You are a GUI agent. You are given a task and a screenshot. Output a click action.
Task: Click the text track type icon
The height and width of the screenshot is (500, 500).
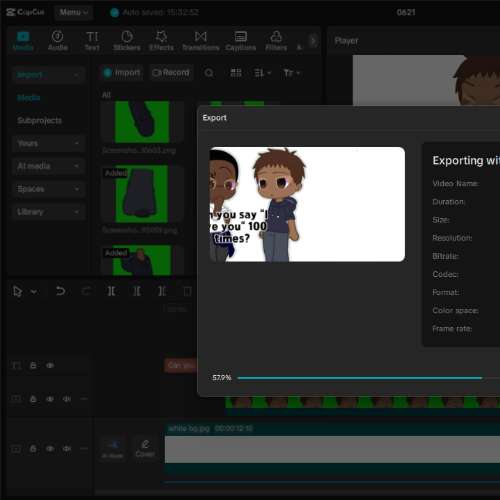point(17,366)
